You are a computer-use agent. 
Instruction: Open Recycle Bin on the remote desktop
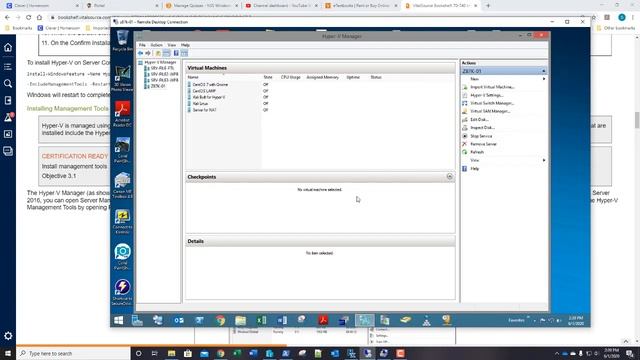tap(122, 41)
